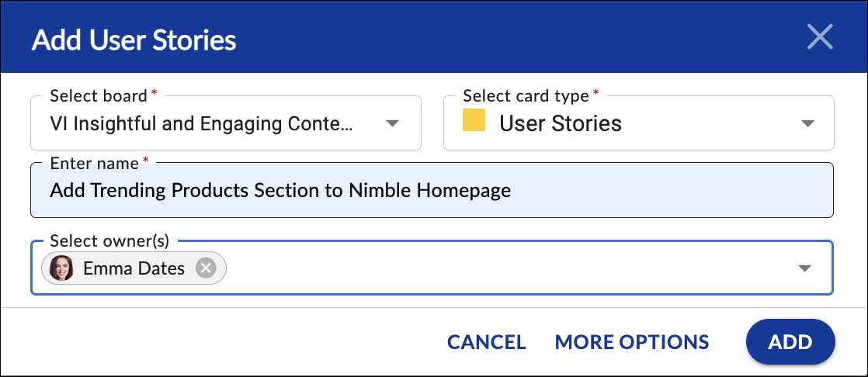
Task: Click the Emma Dates owner chip name
Action: click(134, 268)
